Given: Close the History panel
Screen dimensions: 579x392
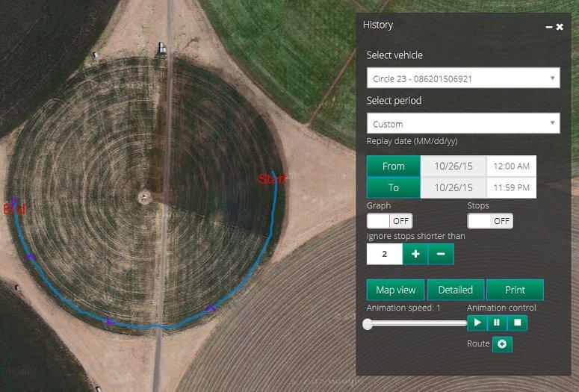Looking at the screenshot, I should point(560,27).
